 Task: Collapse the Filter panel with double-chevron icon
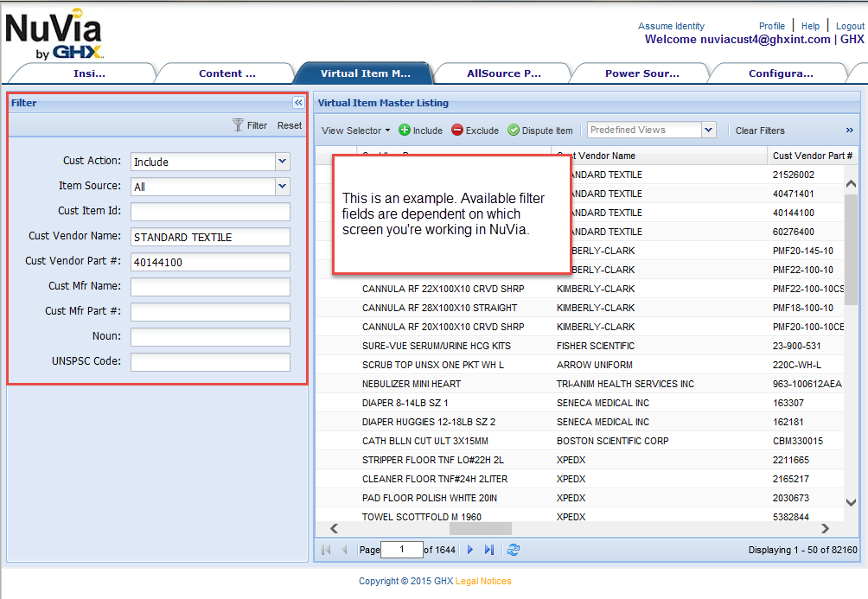(298, 102)
